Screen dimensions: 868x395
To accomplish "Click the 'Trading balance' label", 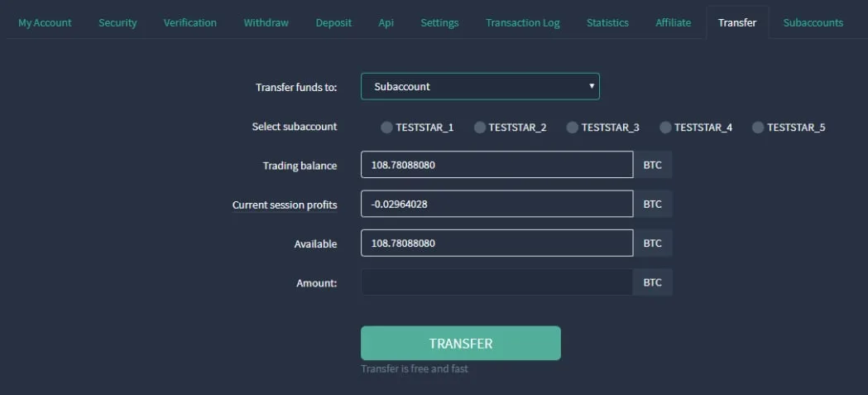I will coord(300,166).
